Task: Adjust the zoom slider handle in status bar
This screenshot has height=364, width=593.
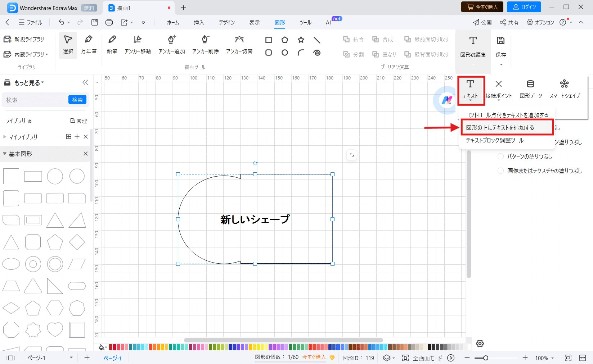Action: 485,358
